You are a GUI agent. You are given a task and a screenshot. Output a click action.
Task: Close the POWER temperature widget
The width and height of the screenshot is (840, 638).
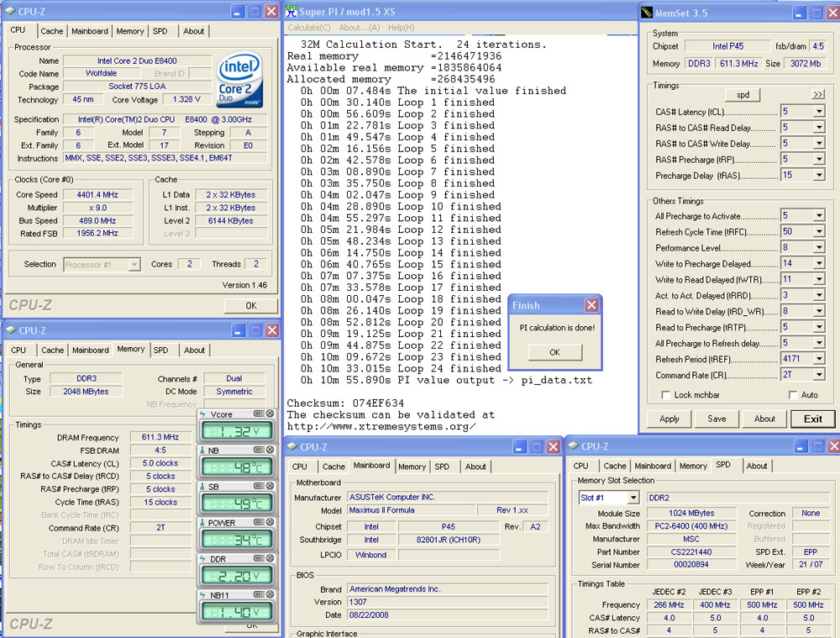(270, 522)
